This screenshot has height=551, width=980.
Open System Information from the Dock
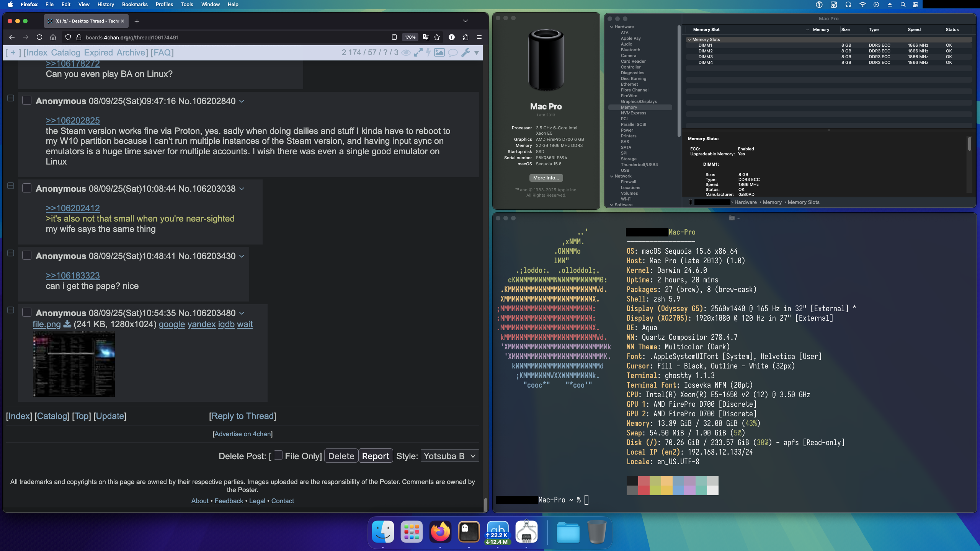click(526, 532)
